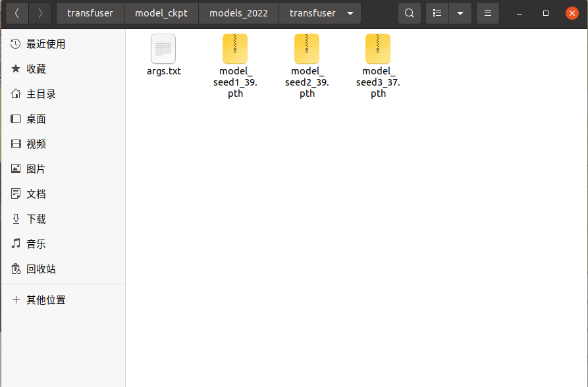Navigate to models_2022 in the path bar

pyautogui.click(x=238, y=13)
